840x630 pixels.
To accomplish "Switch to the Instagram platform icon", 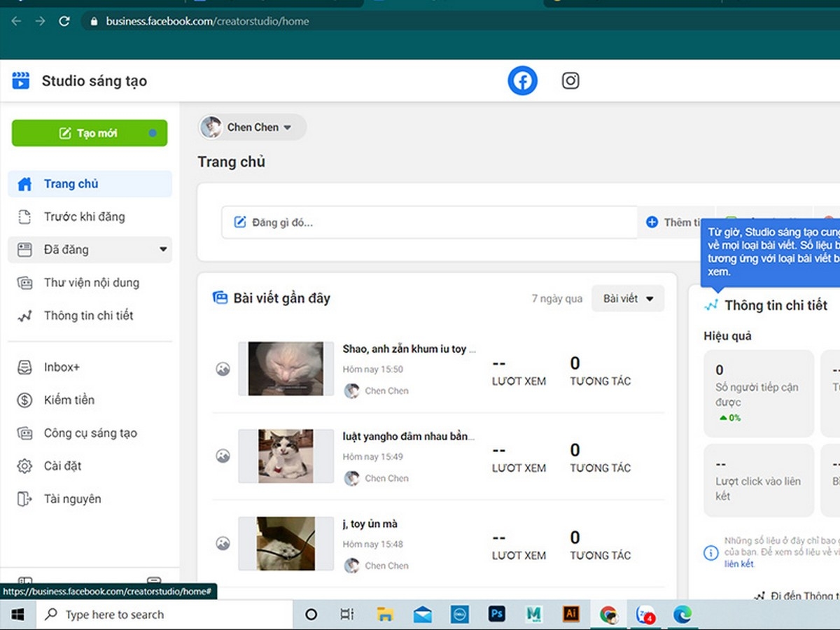I will pyautogui.click(x=570, y=80).
